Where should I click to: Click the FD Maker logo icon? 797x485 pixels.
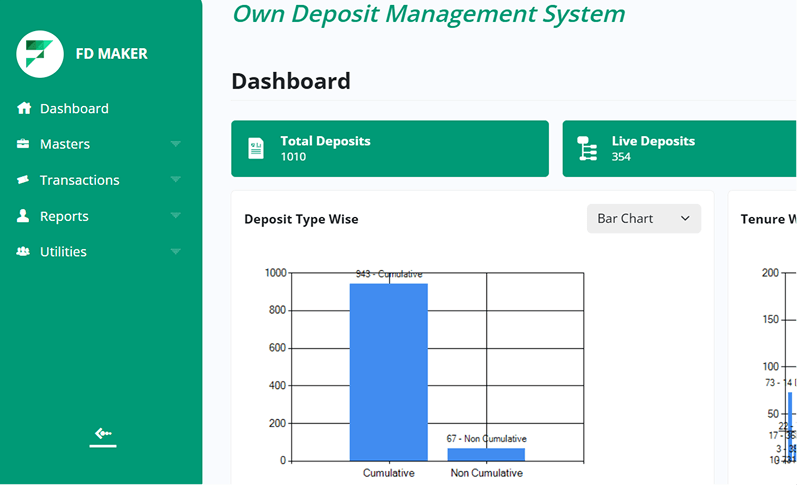[40, 54]
